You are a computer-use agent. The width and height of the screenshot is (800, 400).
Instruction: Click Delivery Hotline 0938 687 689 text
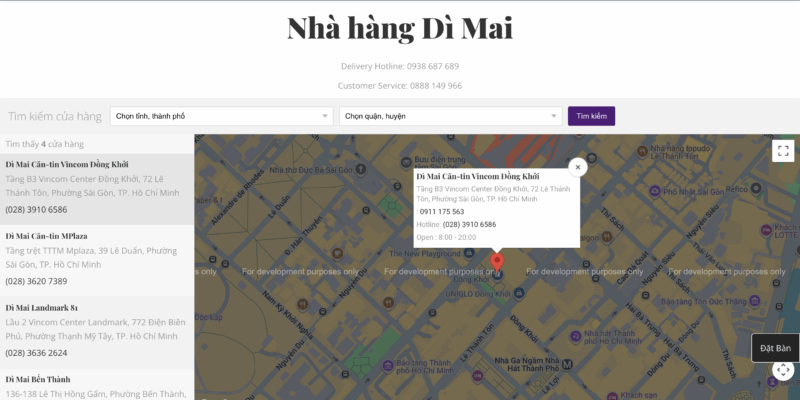400,66
